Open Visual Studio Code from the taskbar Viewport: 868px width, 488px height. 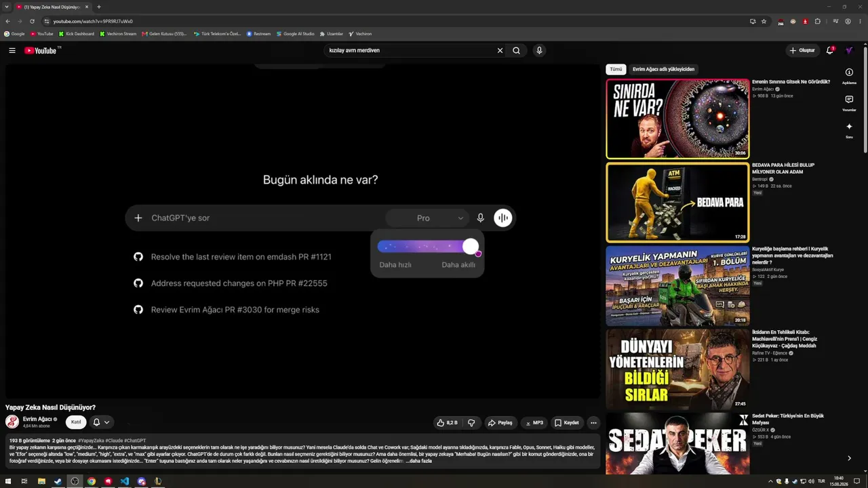pos(125,481)
